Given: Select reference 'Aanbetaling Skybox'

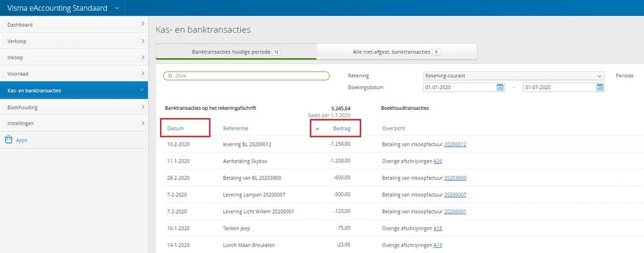Looking at the screenshot, I should point(245,161).
